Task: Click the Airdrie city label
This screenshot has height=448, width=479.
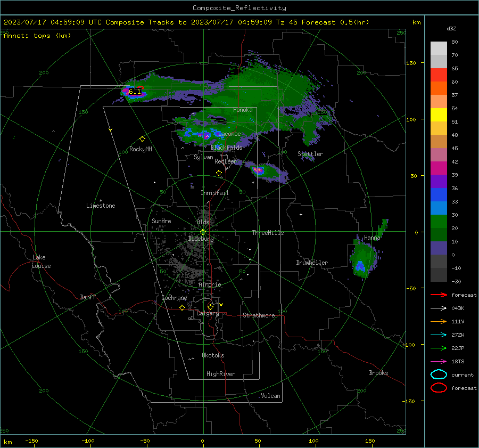Action: pos(210,284)
